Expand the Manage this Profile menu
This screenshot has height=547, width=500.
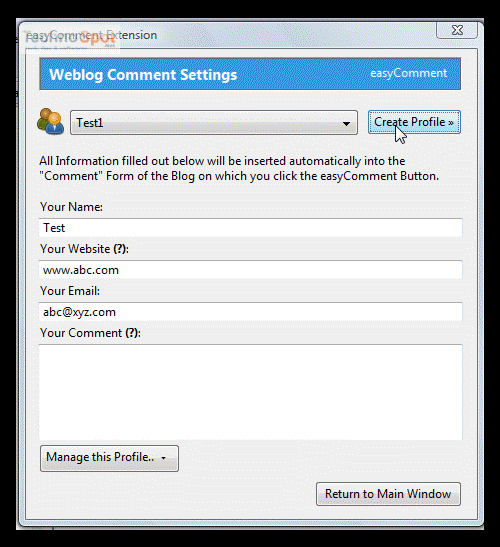tap(109, 458)
